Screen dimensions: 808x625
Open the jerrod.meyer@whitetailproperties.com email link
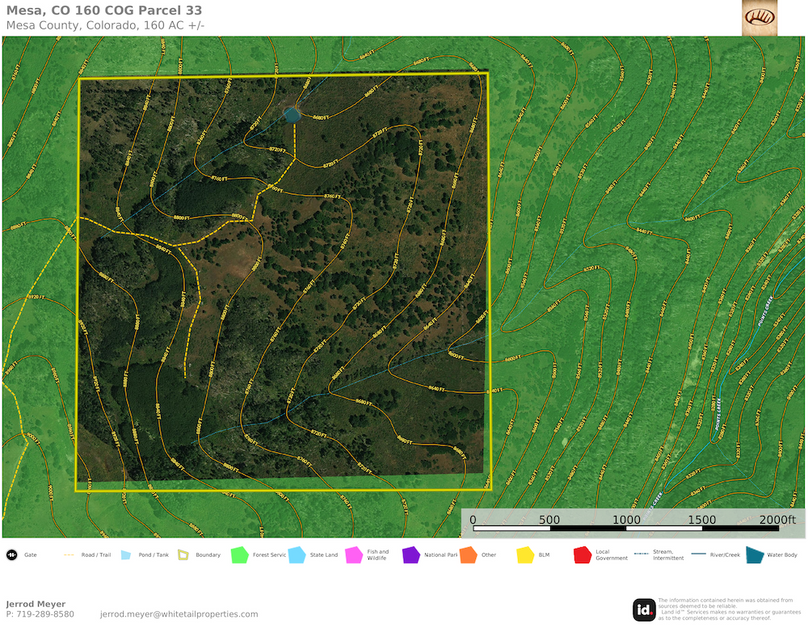tap(179, 614)
